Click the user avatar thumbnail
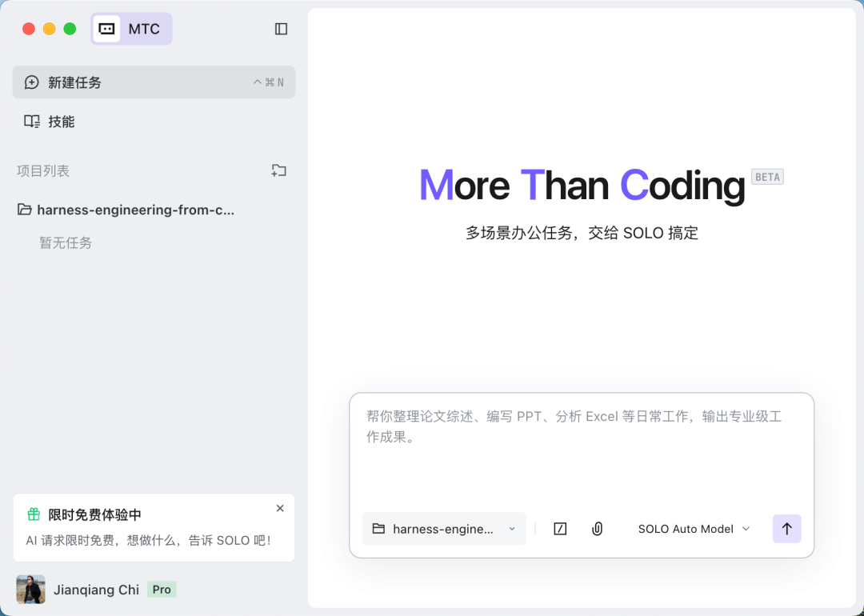This screenshot has width=864, height=616. tap(31, 590)
